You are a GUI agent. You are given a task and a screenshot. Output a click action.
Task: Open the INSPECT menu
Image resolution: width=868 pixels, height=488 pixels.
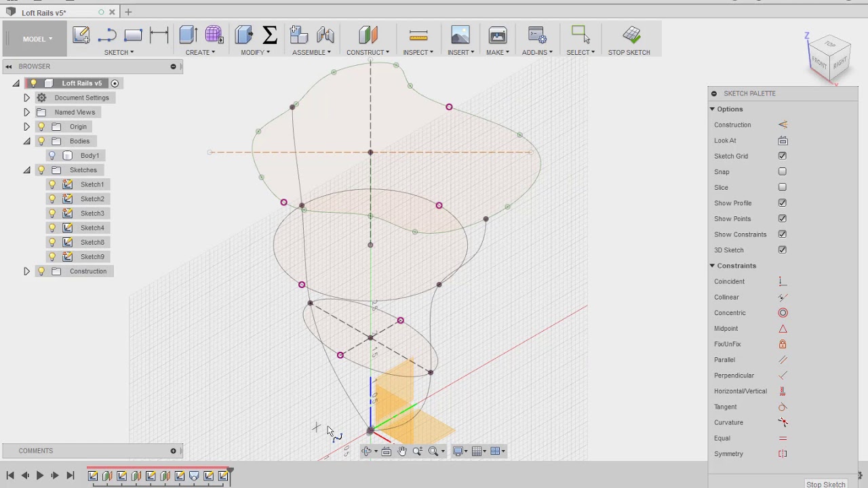coord(418,52)
